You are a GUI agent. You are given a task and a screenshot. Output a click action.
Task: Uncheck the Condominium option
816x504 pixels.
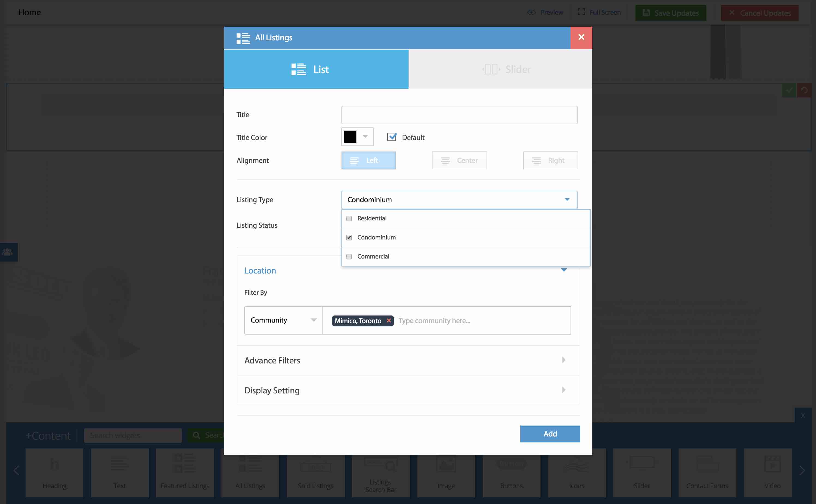coord(349,238)
